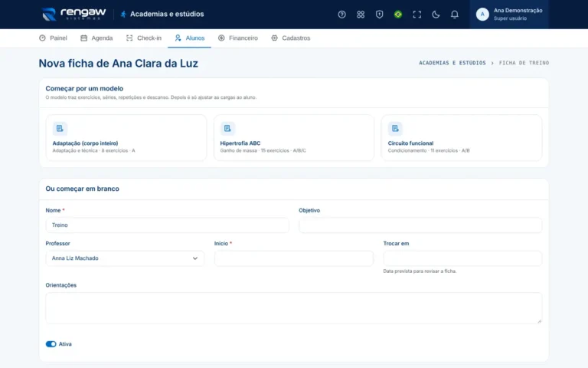588x368 pixels.
Task: Click the Circuito funcional model document icon
Action: click(395, 129)
